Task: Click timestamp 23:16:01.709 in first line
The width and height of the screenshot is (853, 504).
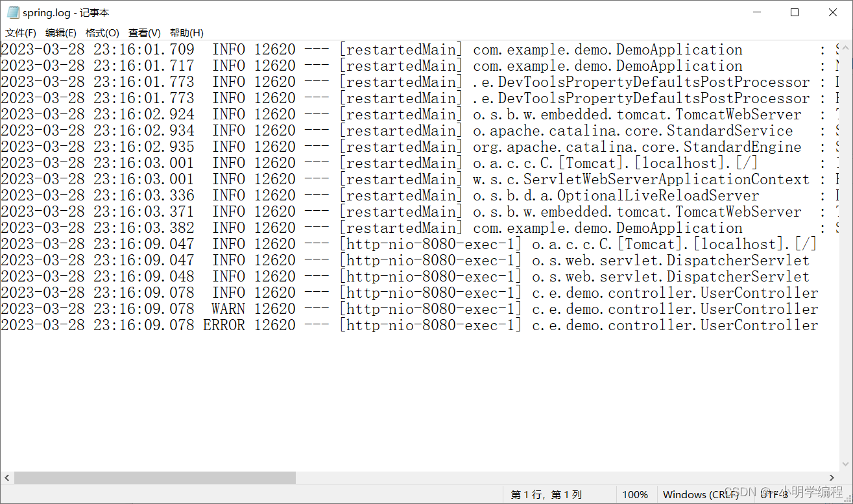Action: coord(143,50)
